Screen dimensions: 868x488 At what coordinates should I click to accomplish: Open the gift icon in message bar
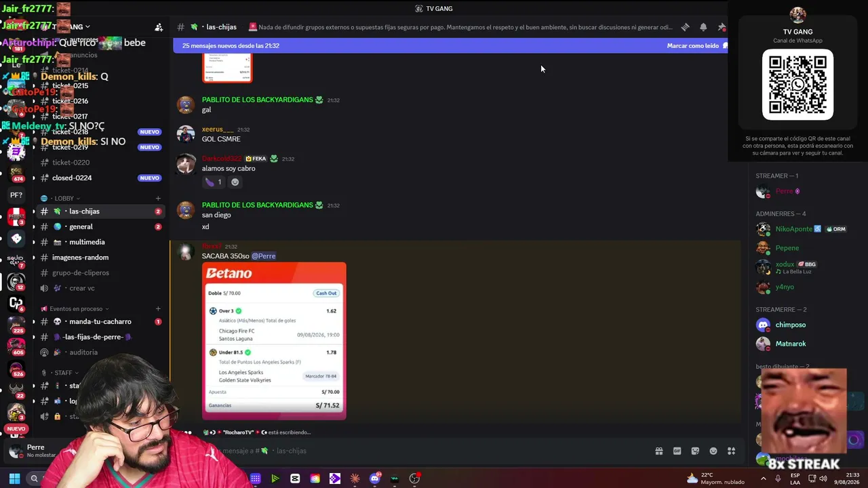(x=658, y=451)
